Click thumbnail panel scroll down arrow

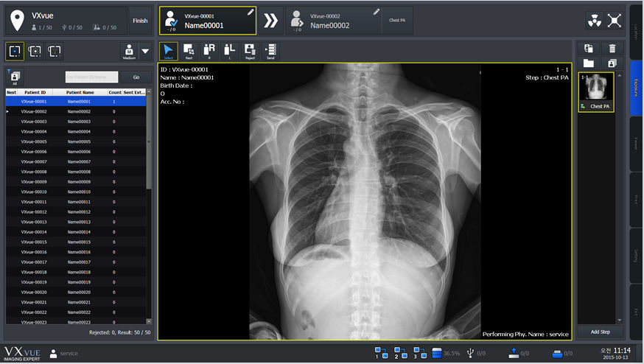click(x=620, y=321)
